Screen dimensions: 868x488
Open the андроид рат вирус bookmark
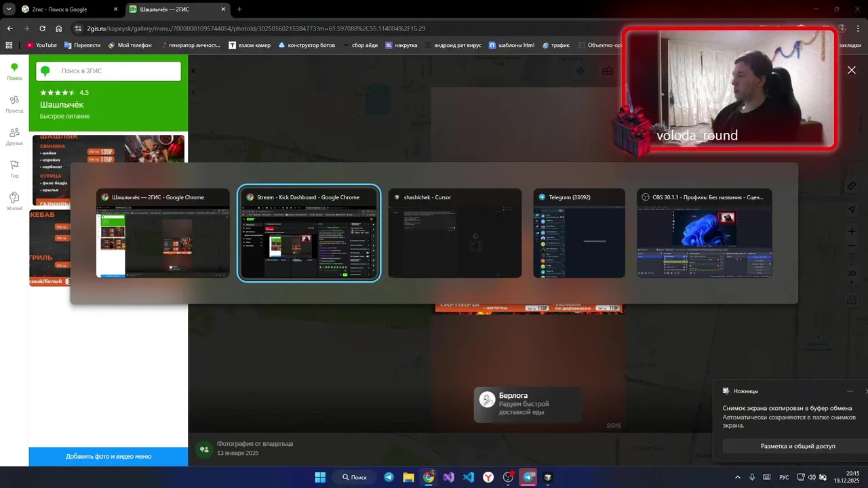click(x=453, y=45)
